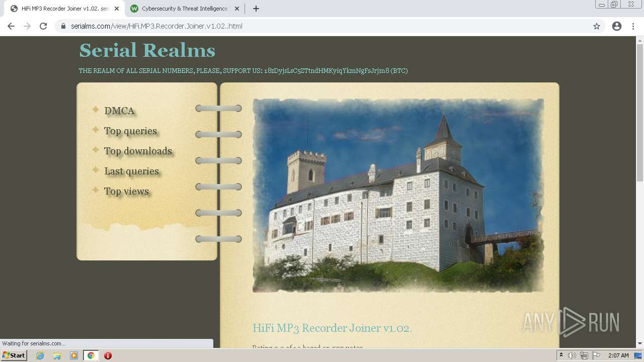
Task: Open the network tray icon
Action: [x=584, y=355]
